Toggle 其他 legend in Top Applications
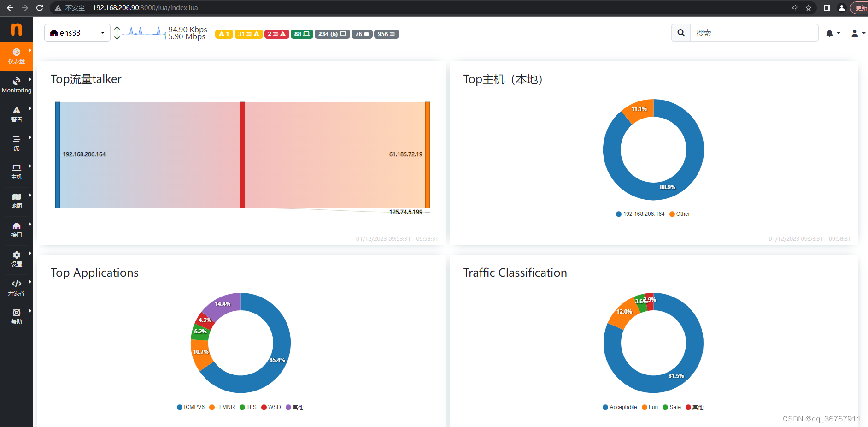 (294, 407)
